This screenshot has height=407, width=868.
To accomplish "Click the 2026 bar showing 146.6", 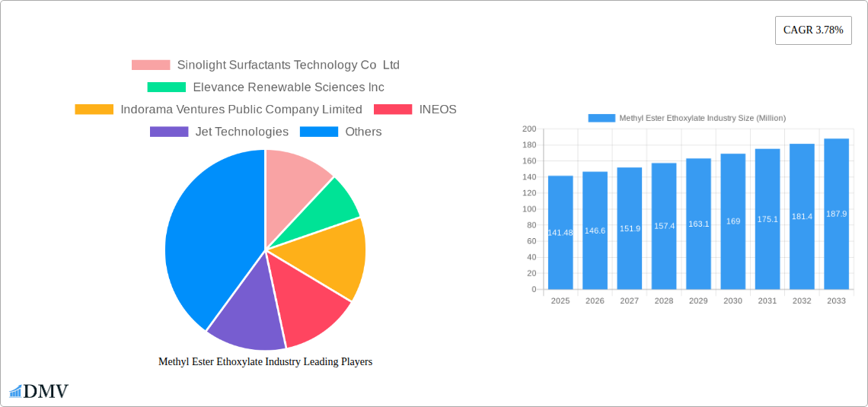I will point(595,231).
